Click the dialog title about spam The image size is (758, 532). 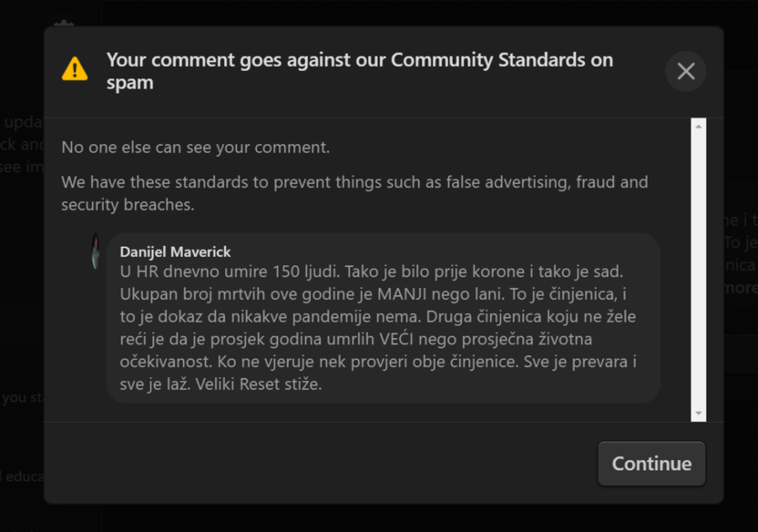pyautogui.click(x=359, y=71)
